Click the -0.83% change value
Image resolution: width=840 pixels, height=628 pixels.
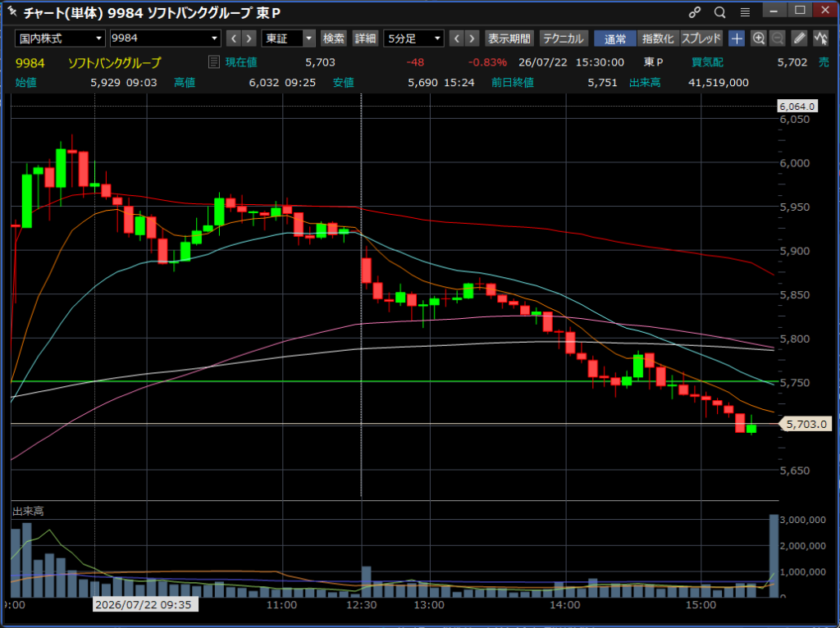487,62
